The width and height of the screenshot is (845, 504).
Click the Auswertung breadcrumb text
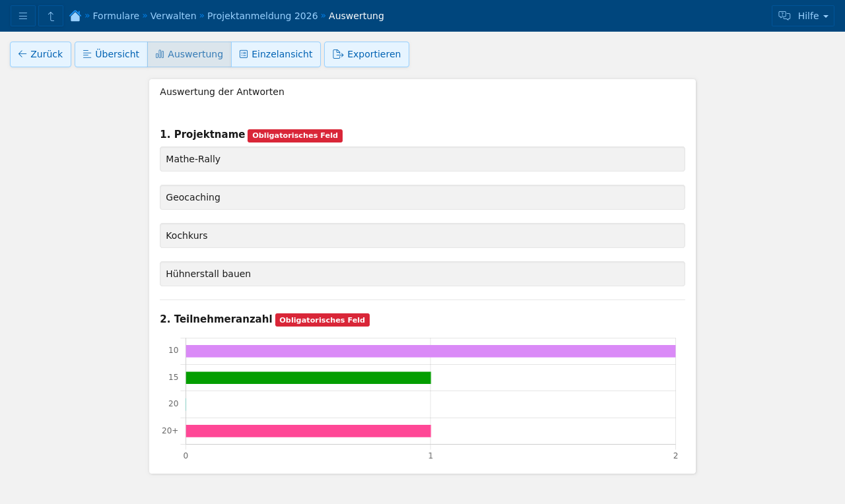click(356, 16)
